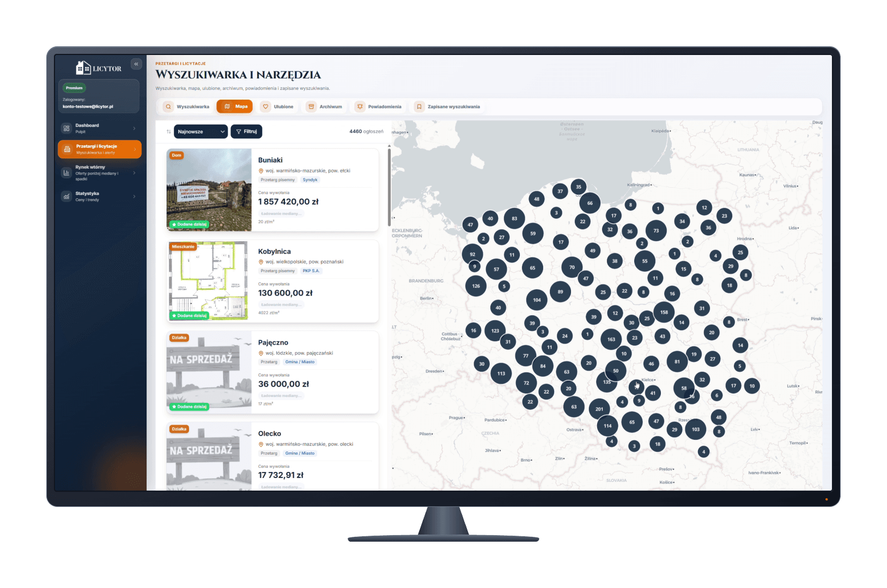887x588 pixels.
Task: Click the map cluster marker 201
Action: click(599, 409)
